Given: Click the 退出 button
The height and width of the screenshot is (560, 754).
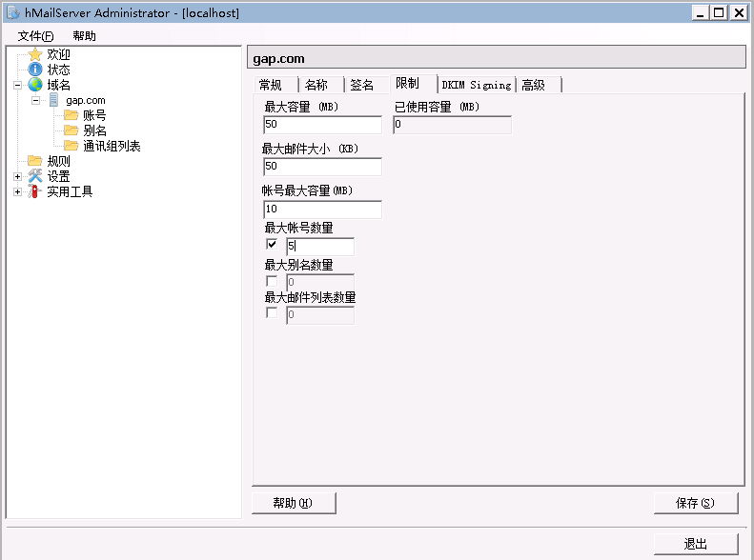Looking at the screenshot, I should pos(695,544).
